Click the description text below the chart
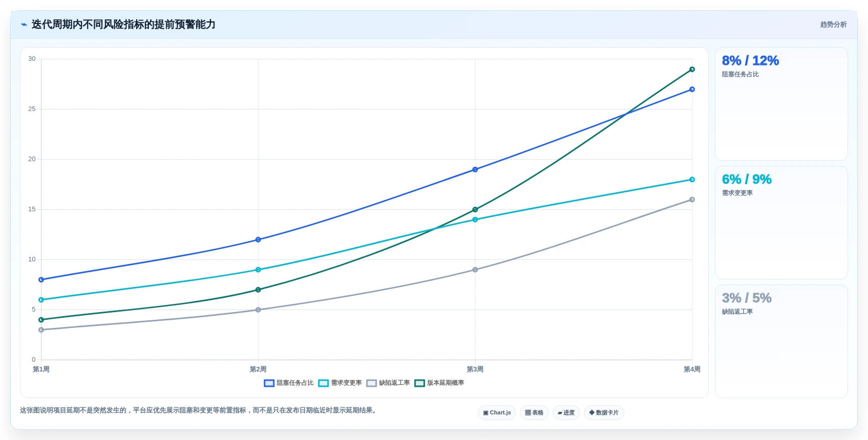The height and width of the screenshot is (440, 868). (200, 410)
